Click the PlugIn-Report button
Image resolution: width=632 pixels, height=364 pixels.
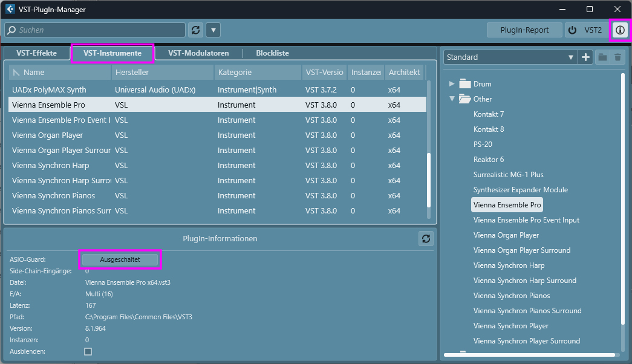pos(524,30)
